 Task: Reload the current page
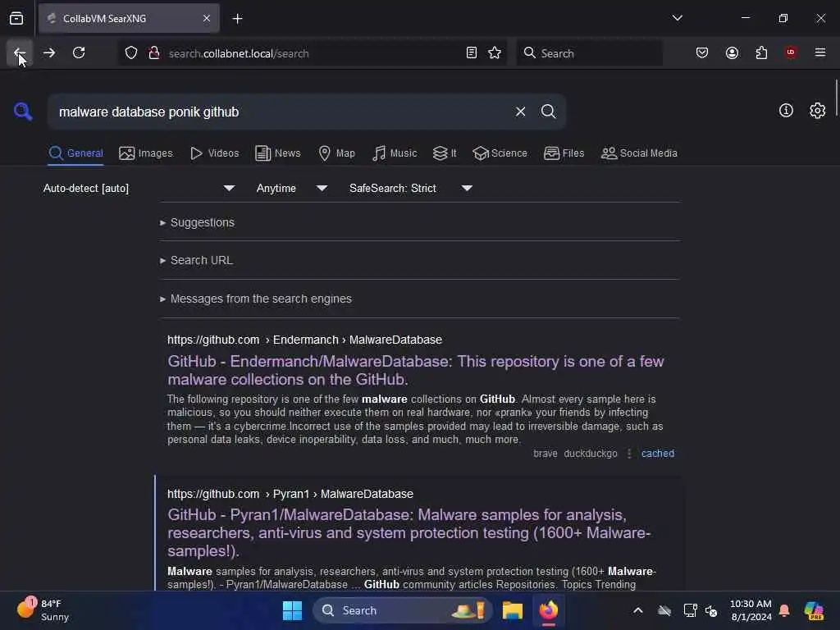(79, 52)
